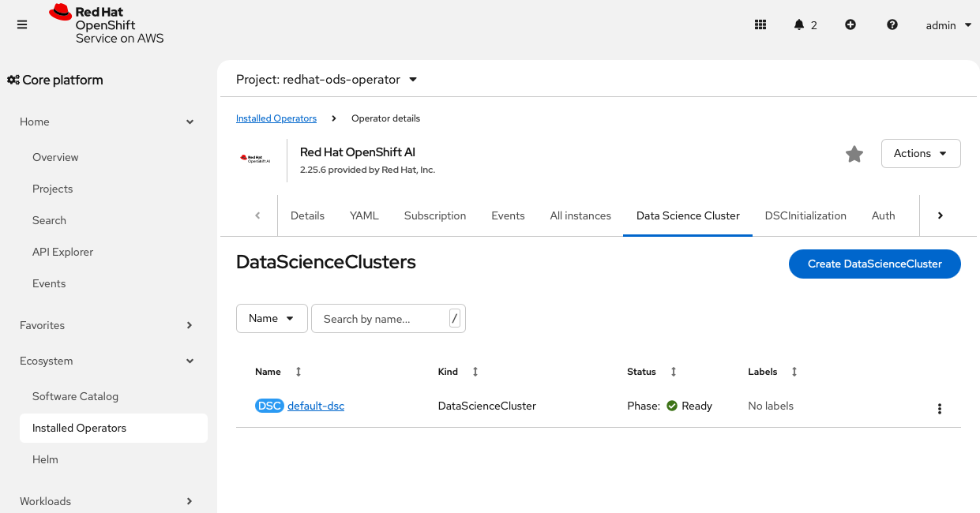Image resolution: width=980 pixels, height=513 pixels.
Task: Toggle the hamburger navigation menu
Action: coord(22,24)
